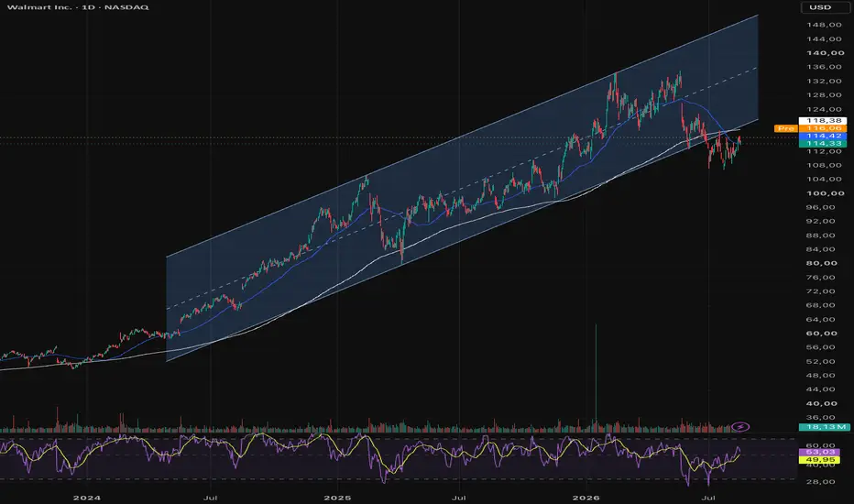Click the white 118,38 price label
This screenshot has width=854, height=504.
pos(823,120)
